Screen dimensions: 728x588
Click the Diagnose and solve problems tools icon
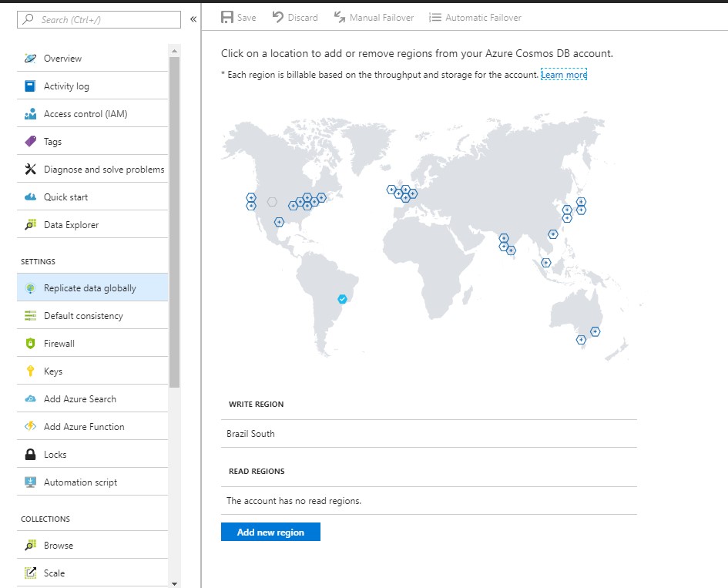point(30,169)
